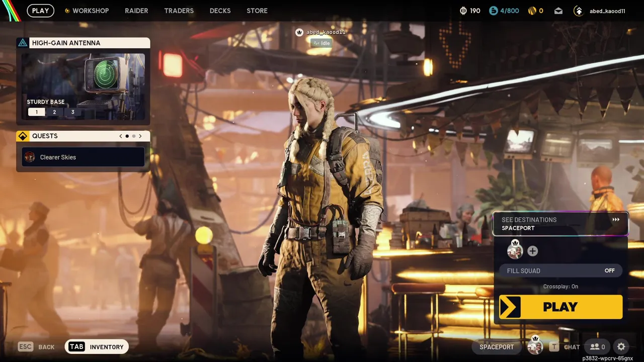Open the mail inbox envelope icon

click(558, 11)
